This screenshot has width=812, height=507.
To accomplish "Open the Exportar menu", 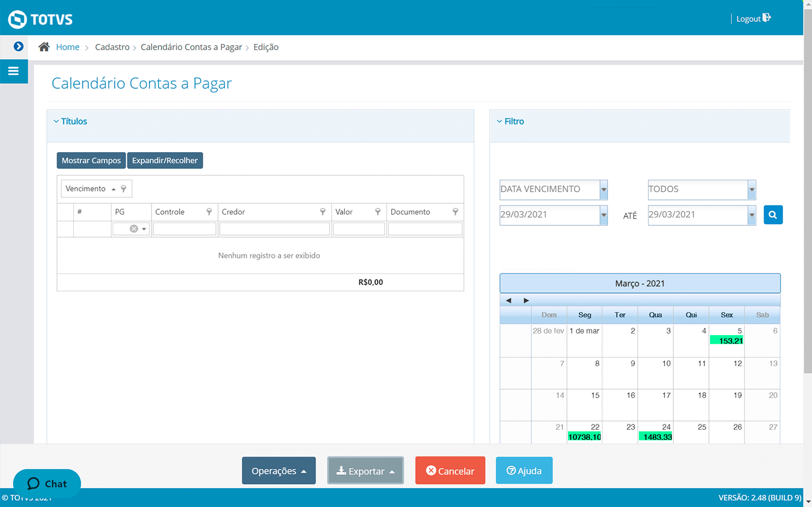I will point(365,471).
